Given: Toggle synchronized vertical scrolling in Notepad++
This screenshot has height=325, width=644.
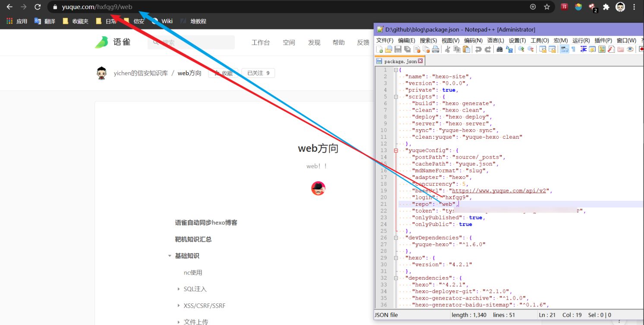Looking at the screenshot, I should tap(543, 49).
